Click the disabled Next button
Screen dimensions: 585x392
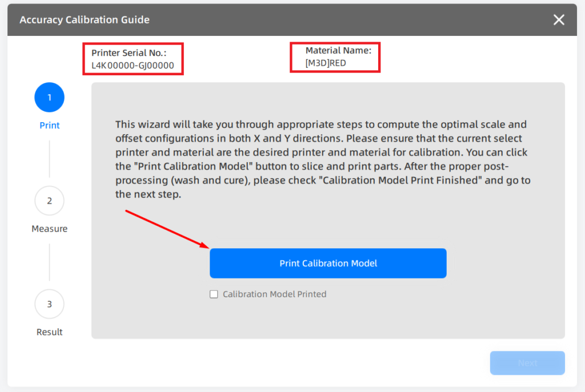[527, 363]
